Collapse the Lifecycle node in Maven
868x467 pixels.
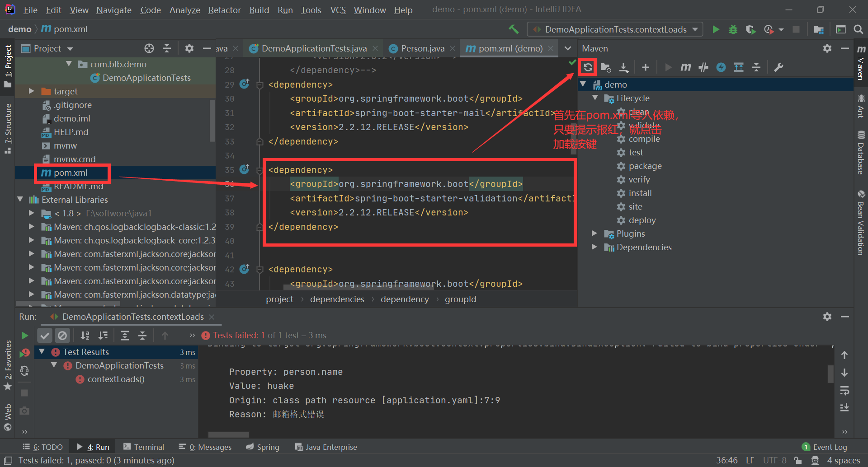pyautogui.click(x=595, y=98)
